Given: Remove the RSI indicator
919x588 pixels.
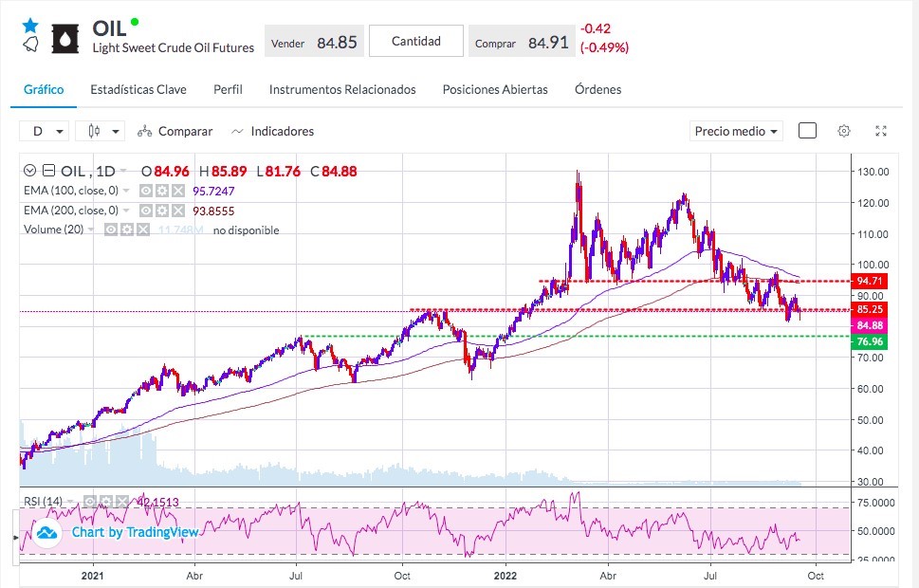Looking at the screenshot, I should click(121, 502).
